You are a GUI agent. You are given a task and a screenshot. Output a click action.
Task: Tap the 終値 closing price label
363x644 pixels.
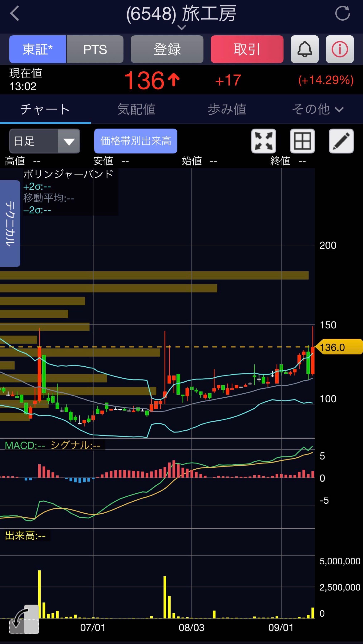tap(280, 161)
